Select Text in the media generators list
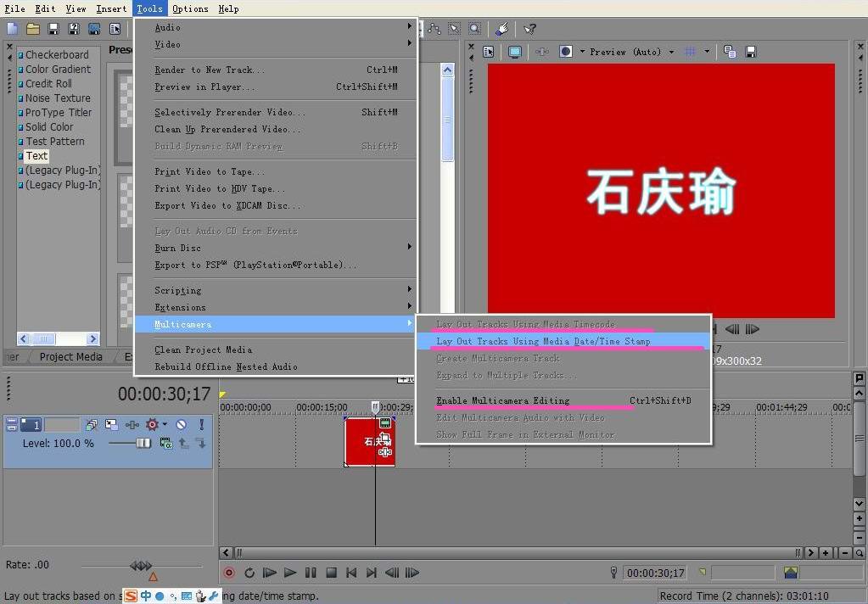This screenshot has width=868, height=604. [x=36, y=155]
